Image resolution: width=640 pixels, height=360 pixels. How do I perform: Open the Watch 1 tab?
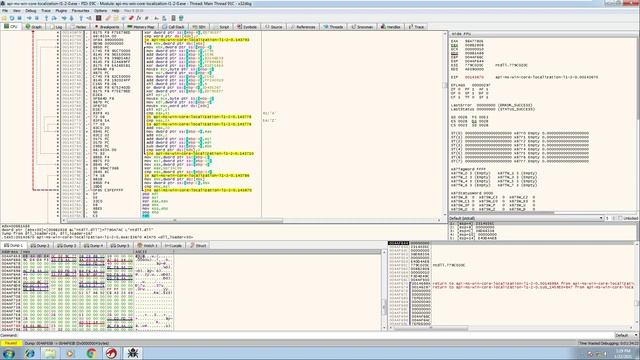(148, 246)
